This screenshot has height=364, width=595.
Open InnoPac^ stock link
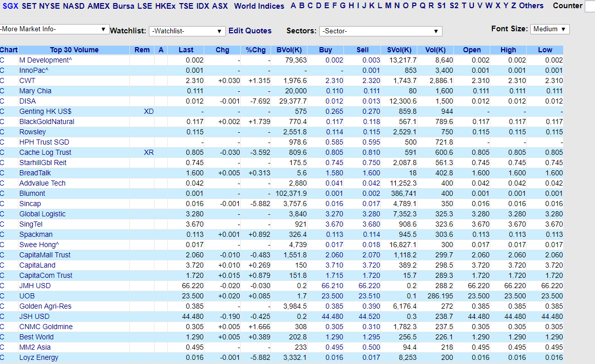click(x=34, y=70)
